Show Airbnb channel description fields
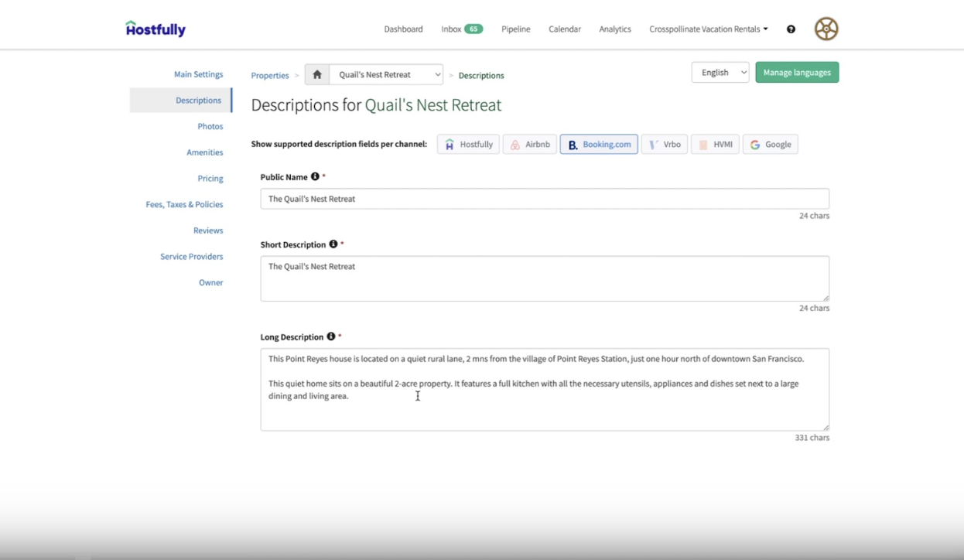 (x=530, y=145)
